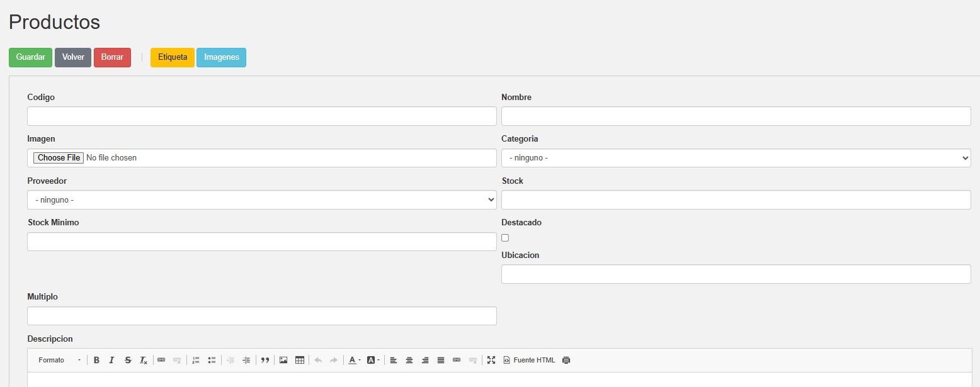
Task: Open the Etiqueta section
Action: [x=173, y=57]
